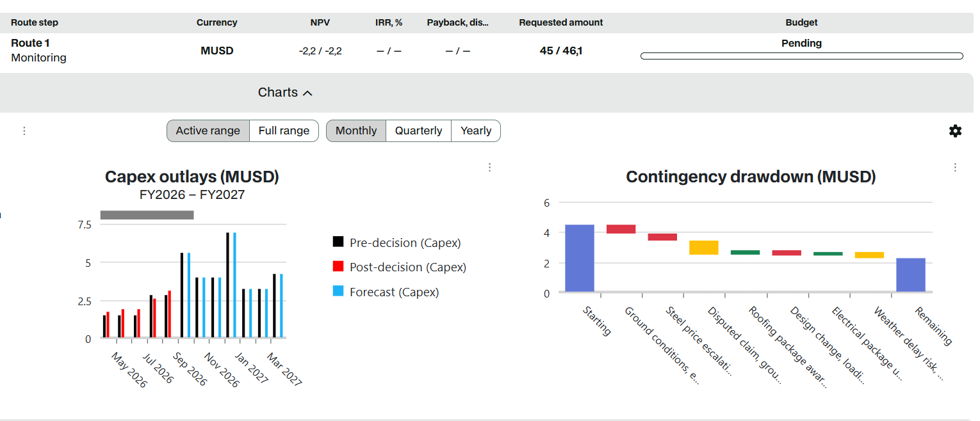This screenshot has width=980, height=421.
Task: Switch to Yearly view
Action: click(x=476, y=131)
